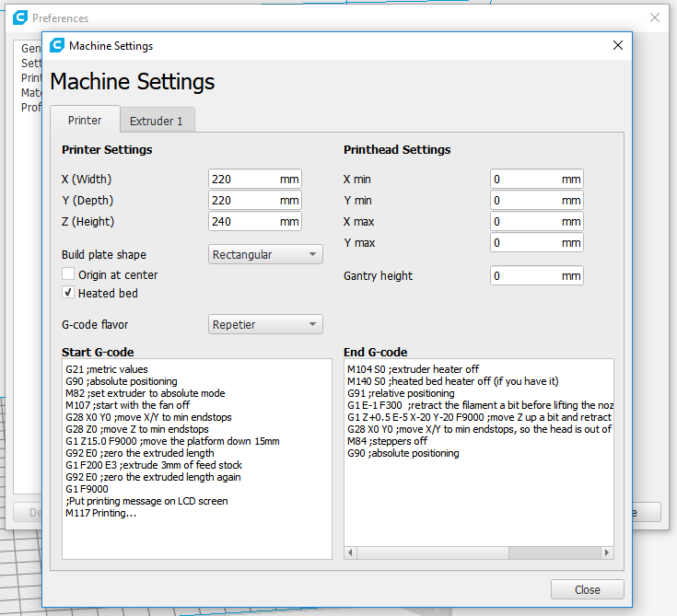The image size is (677, 616).
Task: Click inside the Start G-code text area
Action: click(197, 459)
